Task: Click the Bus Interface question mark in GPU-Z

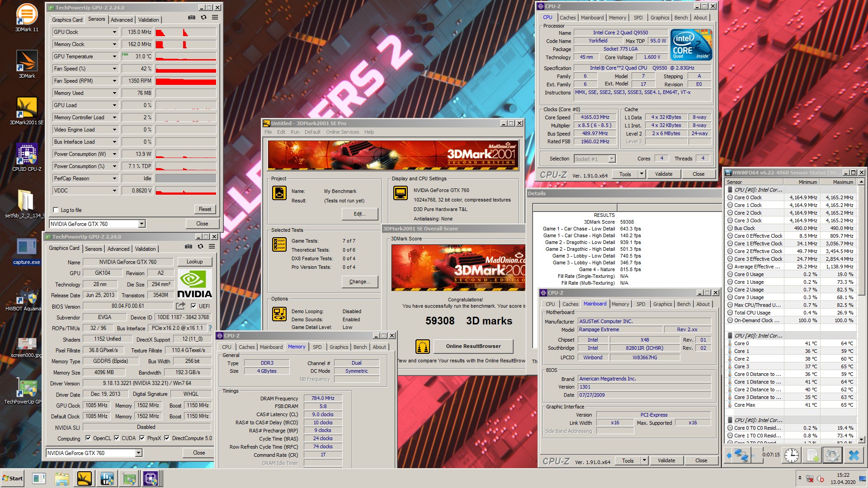Action: 210,328
